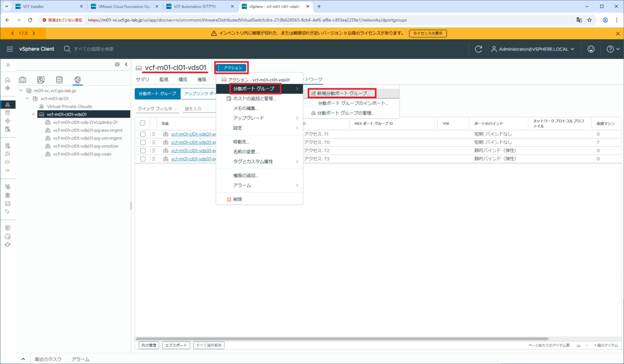Collapse the m01-vc.vcf.go-lab.jp tree node

21,90
